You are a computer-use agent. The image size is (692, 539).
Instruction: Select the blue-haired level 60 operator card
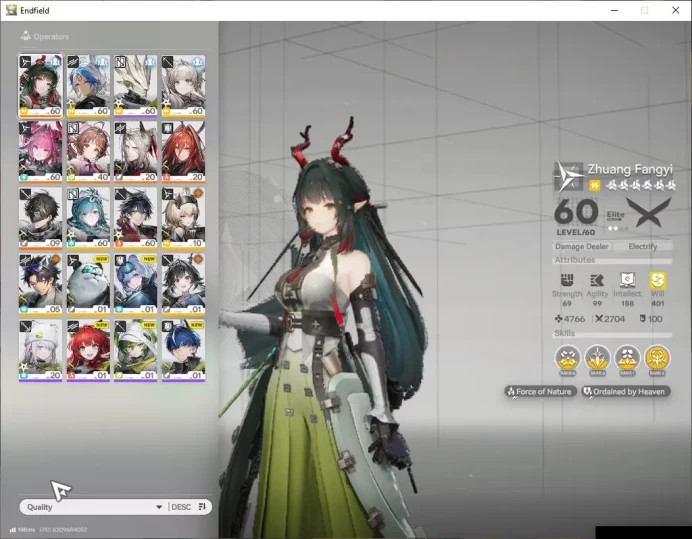pos(88,86)
